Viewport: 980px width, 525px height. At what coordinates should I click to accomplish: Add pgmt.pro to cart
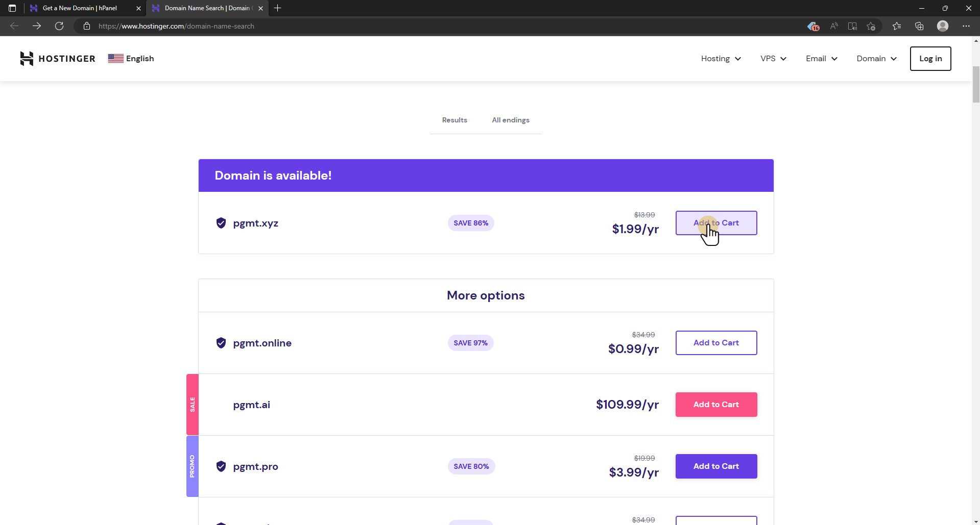tap(716, 466)
